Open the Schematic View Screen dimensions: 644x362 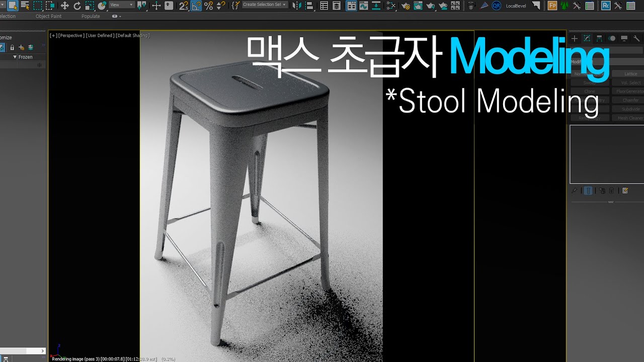pos(376,6)
